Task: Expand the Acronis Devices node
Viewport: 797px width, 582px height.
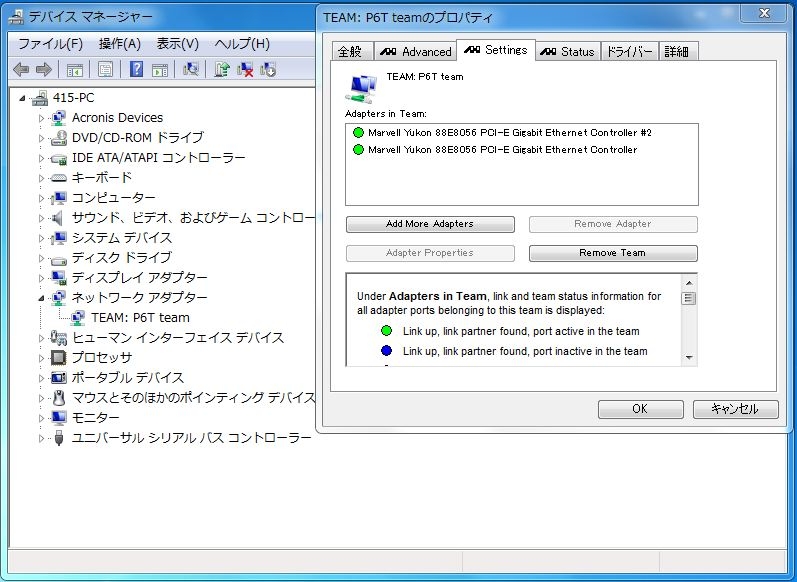Action: (x=42, y=118)
